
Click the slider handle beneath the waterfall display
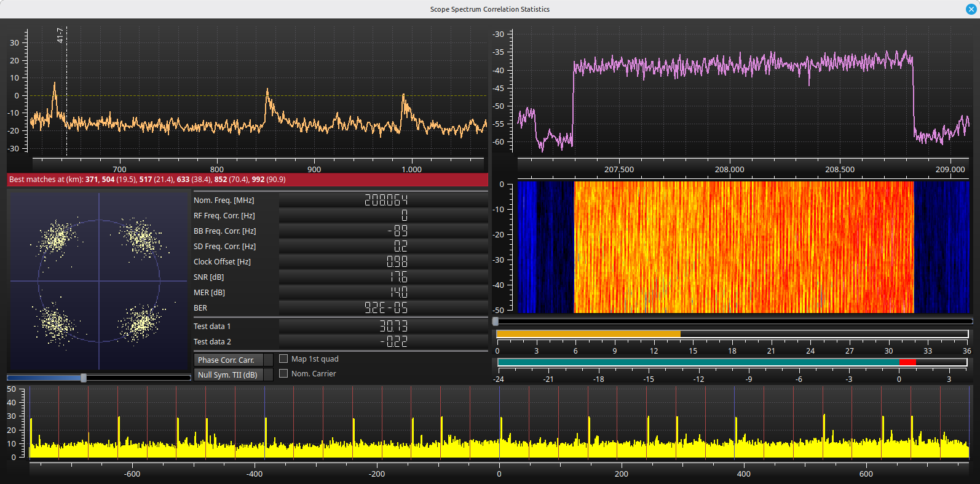(x=496, y=321)
